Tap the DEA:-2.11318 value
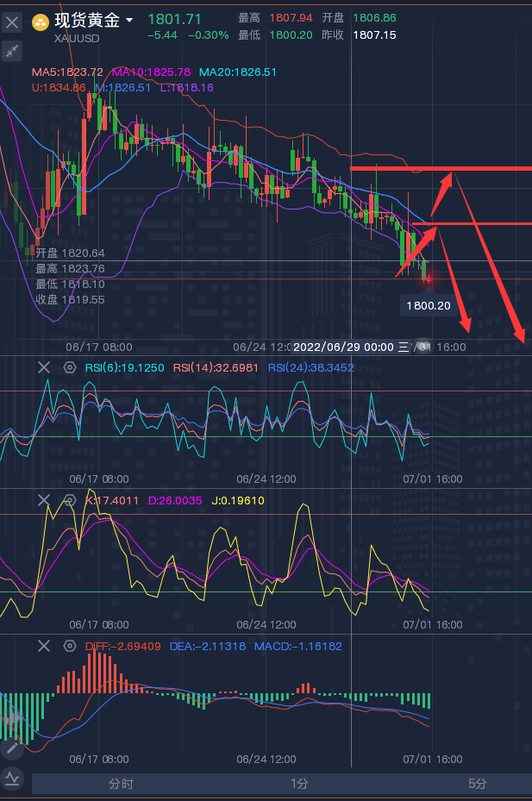Image resolution: width=532 pixels, height=801 pixels. 208,646
